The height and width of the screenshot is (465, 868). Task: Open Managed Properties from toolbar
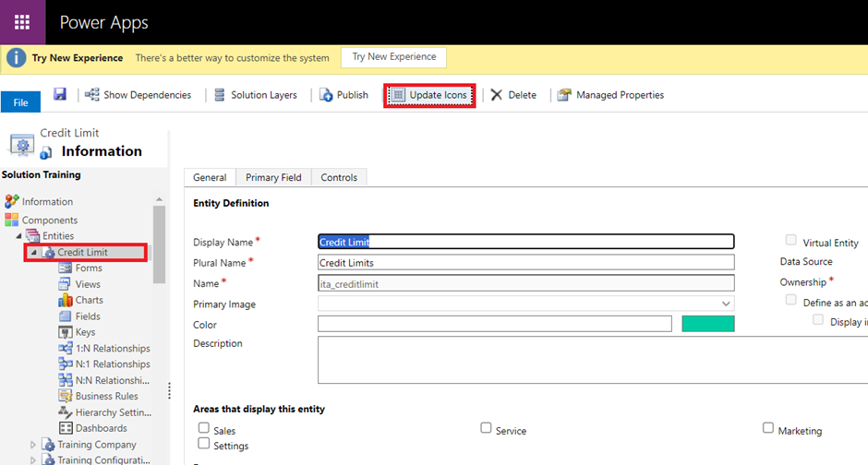610,95
